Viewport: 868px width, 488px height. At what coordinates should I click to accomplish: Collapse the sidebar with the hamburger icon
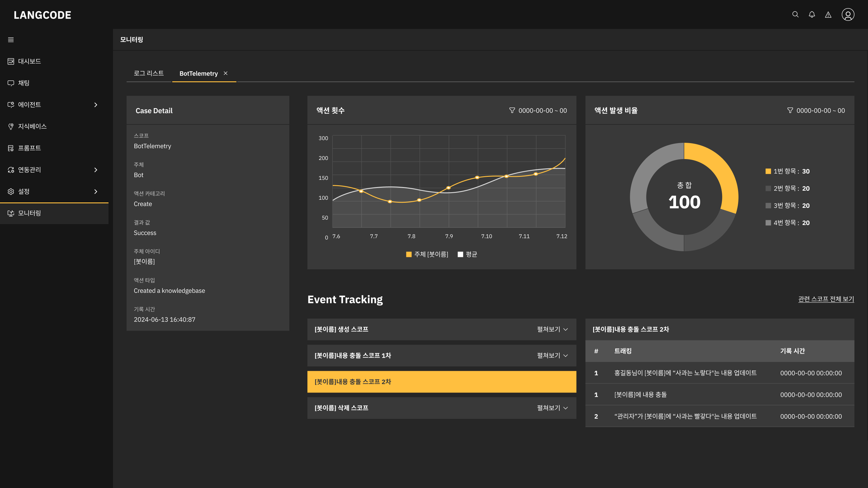11,40
